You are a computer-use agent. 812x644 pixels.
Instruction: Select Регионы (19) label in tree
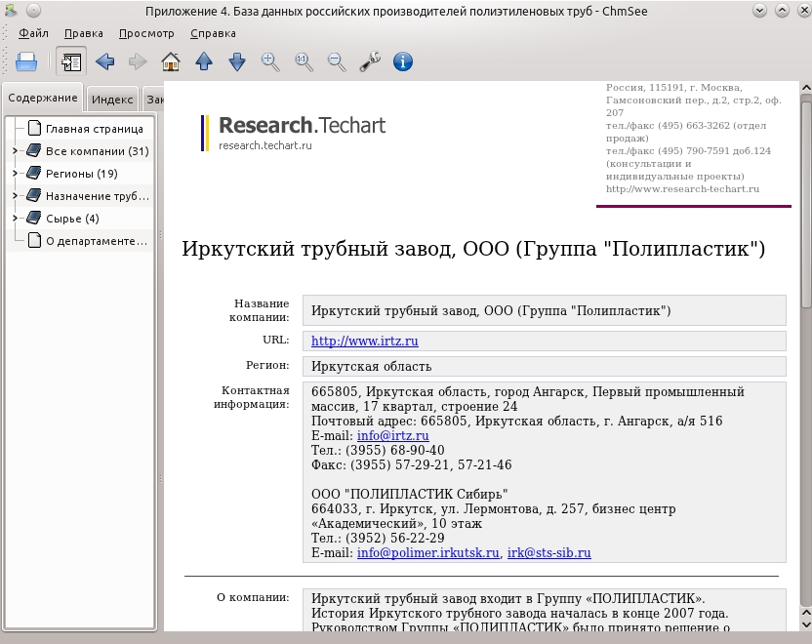pos(82,174)
